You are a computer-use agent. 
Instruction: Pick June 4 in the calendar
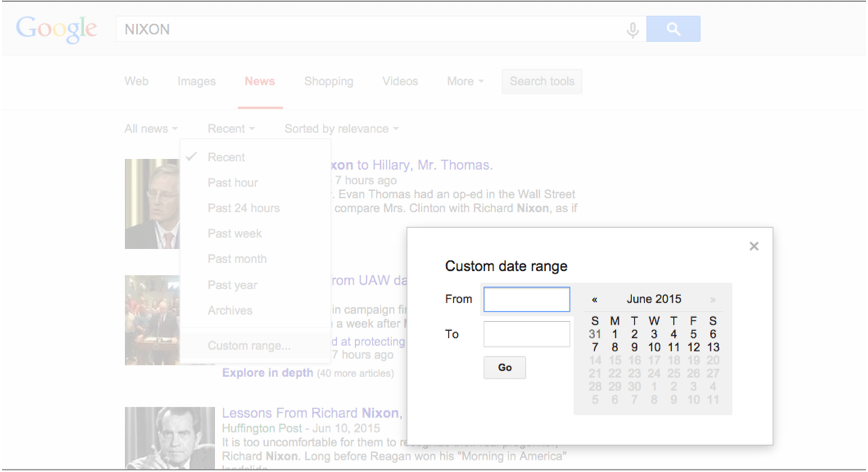674,334
